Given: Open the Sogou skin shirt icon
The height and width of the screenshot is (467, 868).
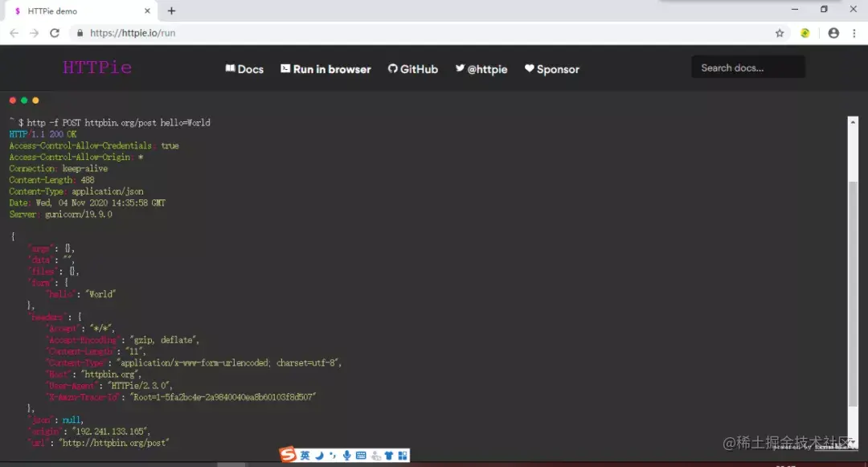Looking at the screenshot, I should (x=389, y=456).
